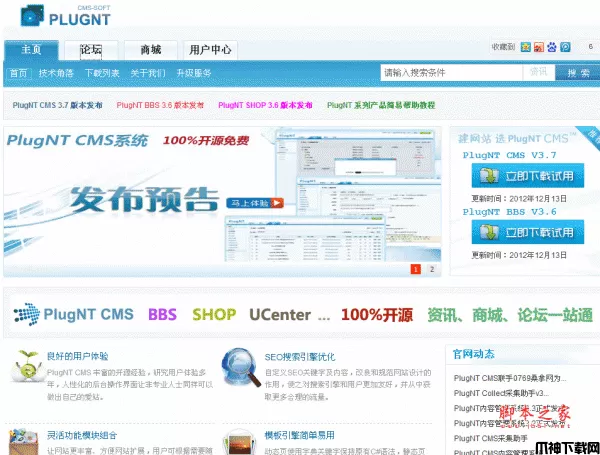This screenshot has height=455, width=600.
Task: Open news PlugNT CMS联手0769桑拿网为...
Action: [510, 378]
